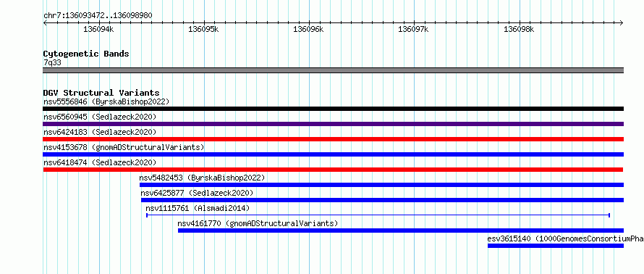Open the blue nsv4153678 gnomAD variant bar
The height and width of the screenshot is (274, 644).
pos(333,154)
